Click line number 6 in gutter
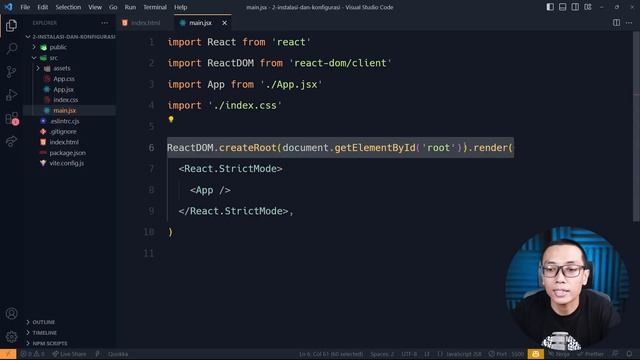Viewport: 640px width, 360px height. (x=151, y=147)
